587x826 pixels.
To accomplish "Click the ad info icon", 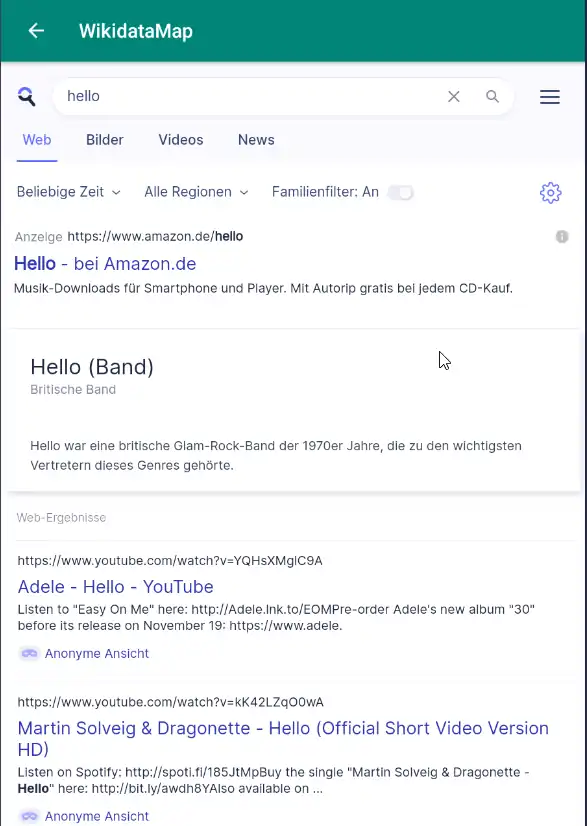I will click(x=562, y=237).
